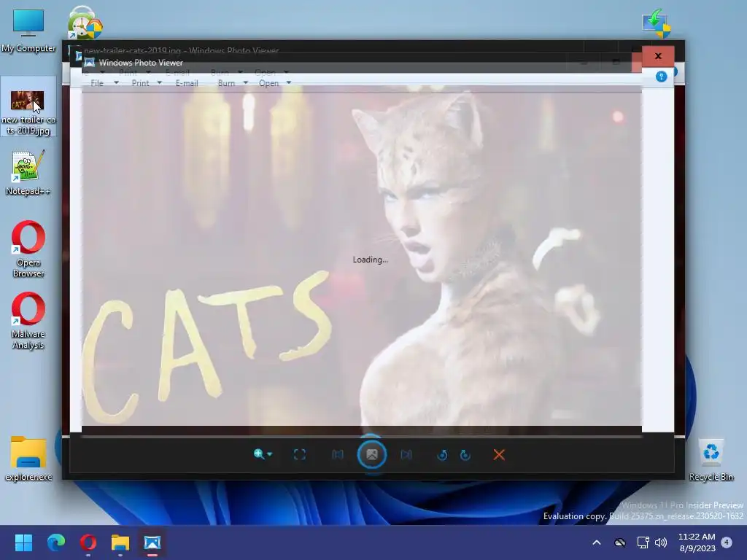This screenshot has width=747, height=560.
Task: Select the explorer.exe folder icon on desktop
Action: tap(28, 458)
